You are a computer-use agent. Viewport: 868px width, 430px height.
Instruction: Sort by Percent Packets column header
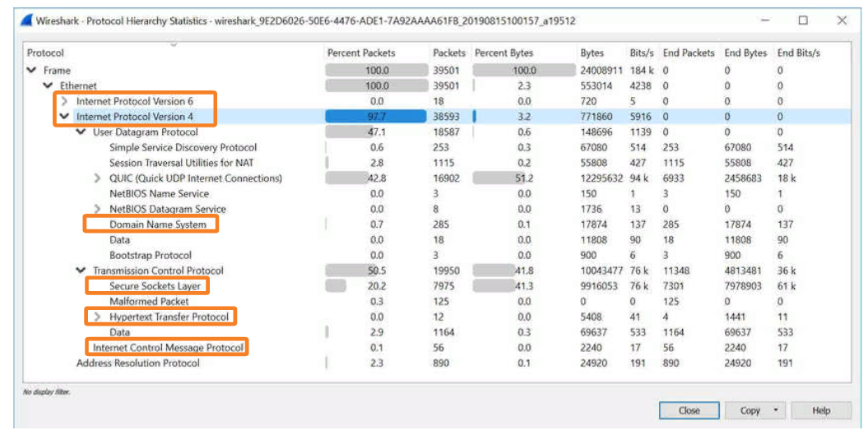(361, 53)
